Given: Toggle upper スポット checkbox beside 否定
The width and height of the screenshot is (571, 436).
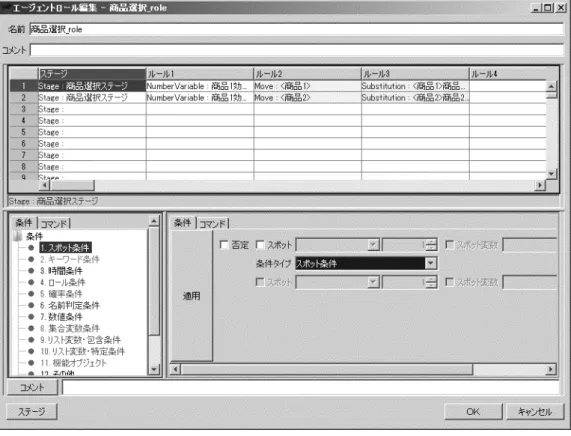Looking at the screenshot, I should pyautogui.click(x=260, y=245).
